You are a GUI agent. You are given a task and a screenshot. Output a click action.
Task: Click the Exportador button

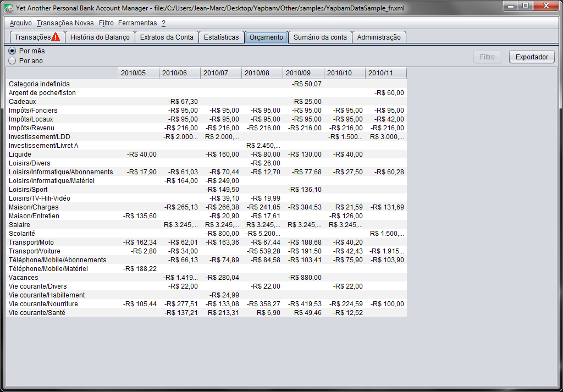click(532, 57)
